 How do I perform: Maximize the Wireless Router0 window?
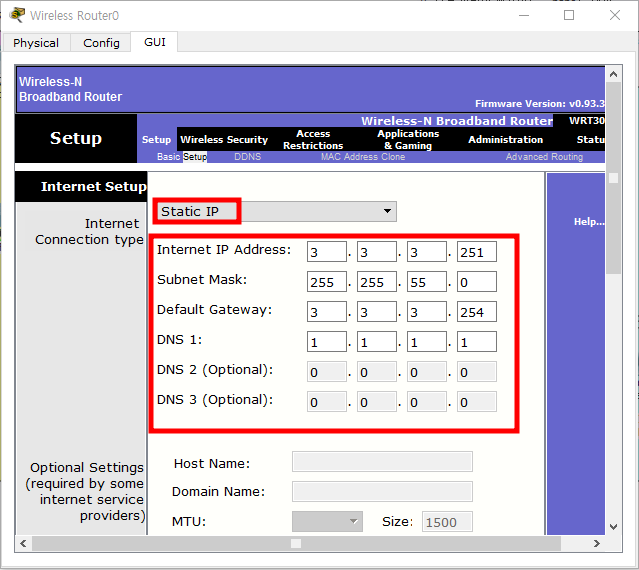tap(569, 15)
